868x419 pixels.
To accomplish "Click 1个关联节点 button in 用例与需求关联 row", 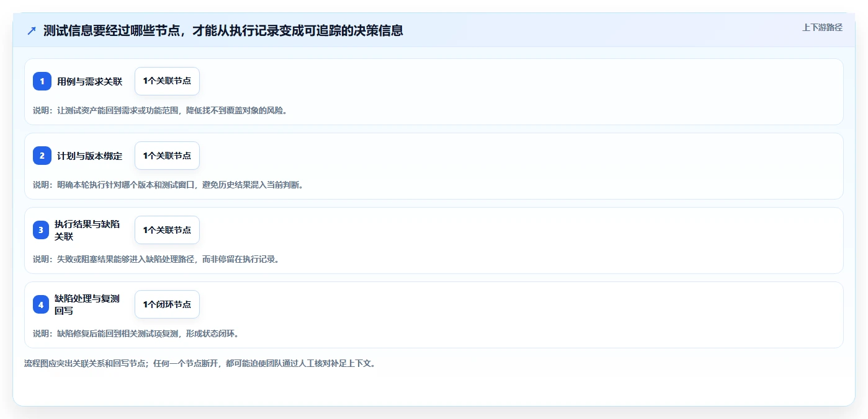I will (167, 81).
